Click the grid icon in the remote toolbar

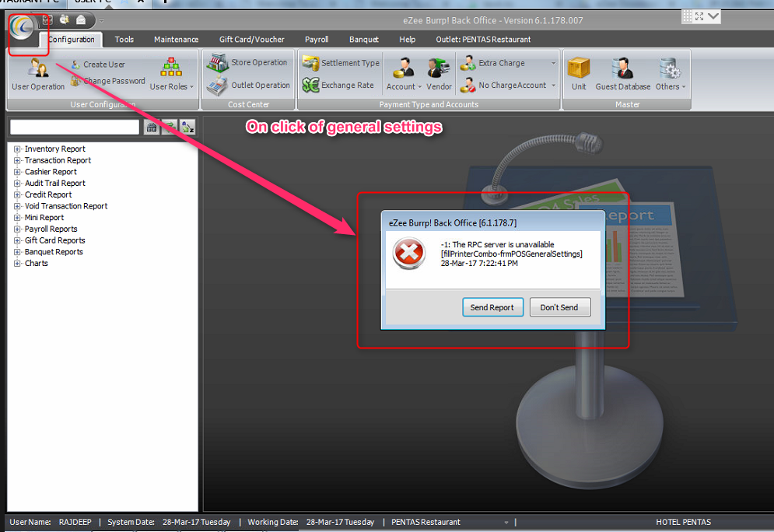click(687, 16)
